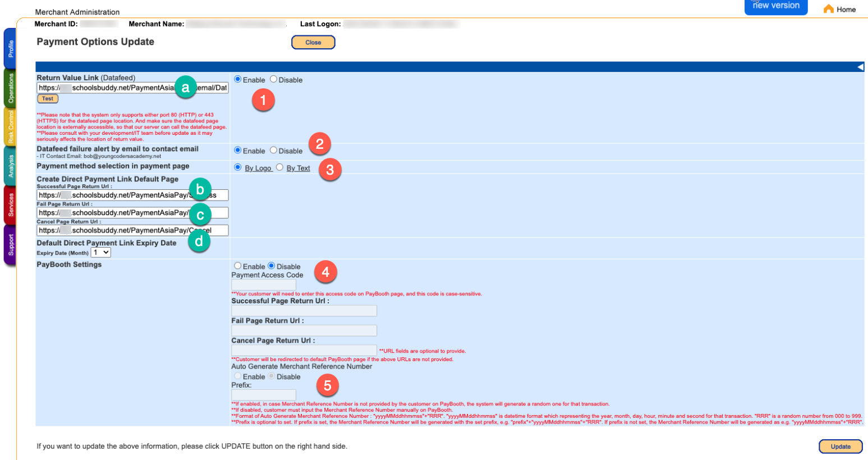Disable PayBooth Settings
Viewport: 868px width, 460px height.
[272, 266]
